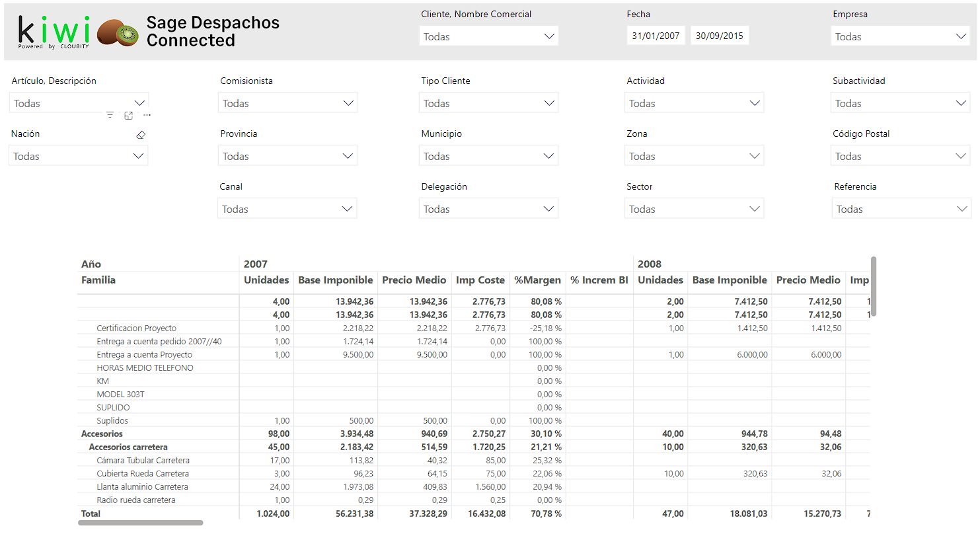Viewport: 980px width, 536px height.
Task: Click the 2008 Base Imponible column header
Action: point(730,280)
